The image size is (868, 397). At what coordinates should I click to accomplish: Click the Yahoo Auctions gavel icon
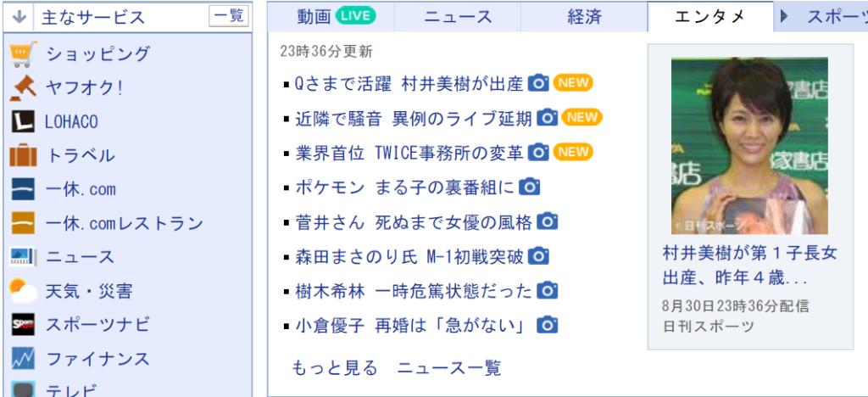pos(23,87)
